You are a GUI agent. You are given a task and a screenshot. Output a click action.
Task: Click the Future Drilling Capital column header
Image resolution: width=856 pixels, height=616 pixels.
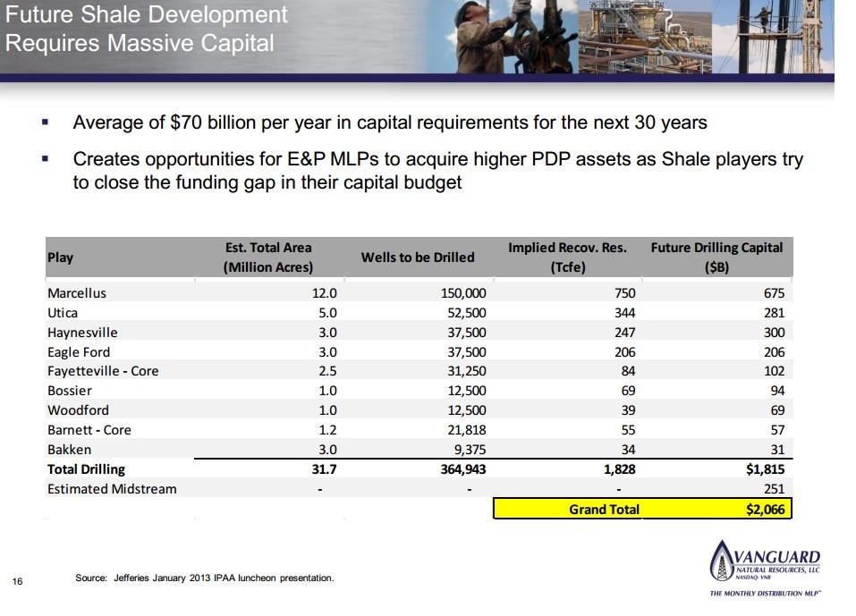tap(716, 257)
